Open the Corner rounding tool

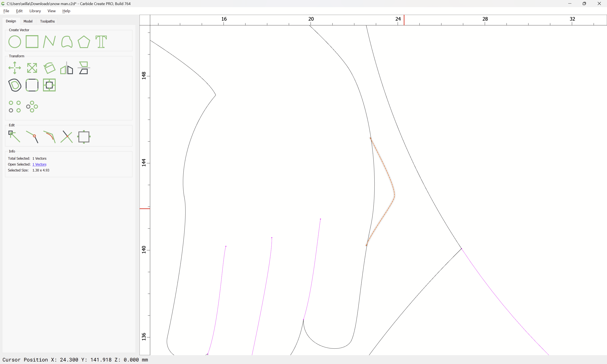[x=32, y=85]
